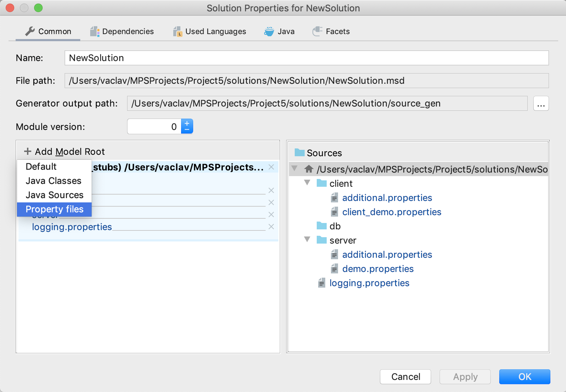The width and height of the screenshot is (566, 392).
Task: Collapse the client folder tree node
Action: pos(308,183)
